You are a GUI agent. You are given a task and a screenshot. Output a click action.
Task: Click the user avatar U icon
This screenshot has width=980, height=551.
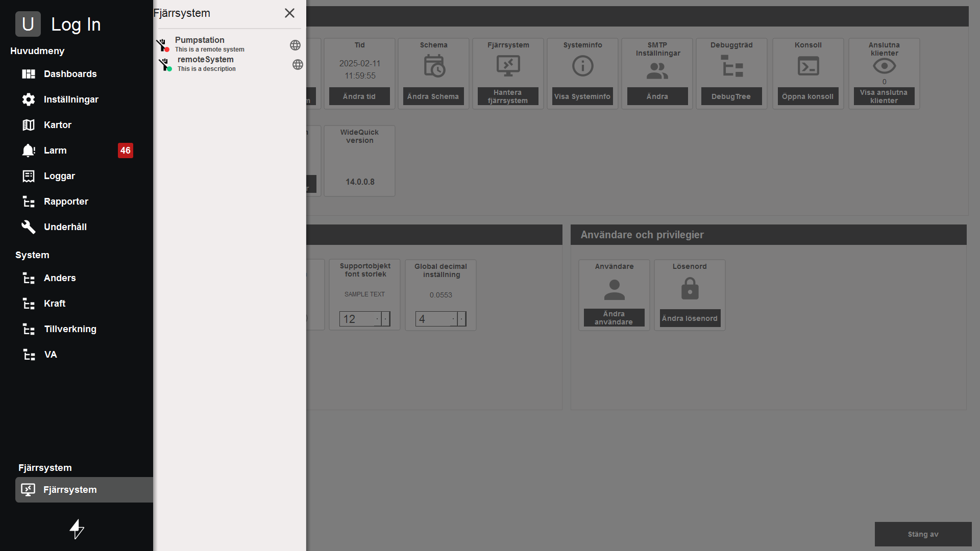28,24
